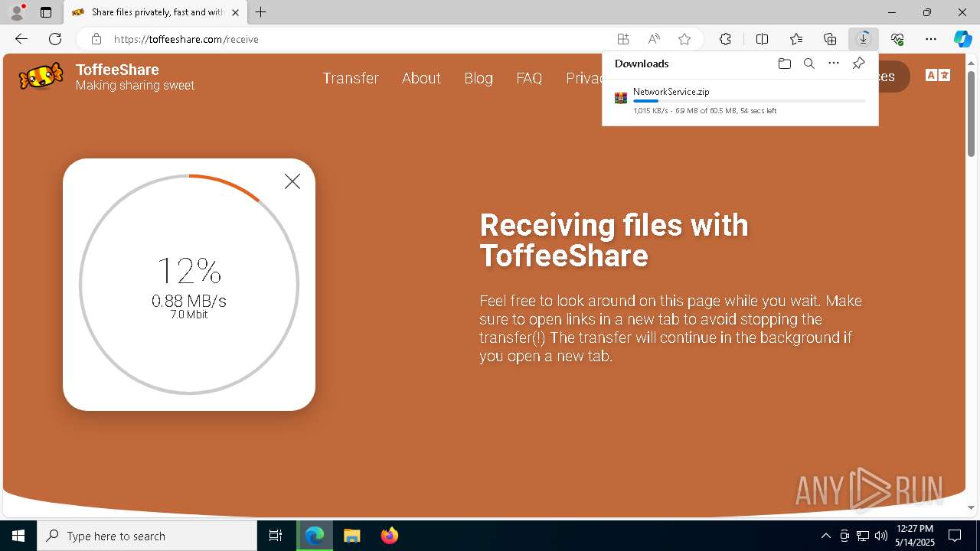This screenshot has width=980, height=551.
Task: Open Collections icon
Action: click(x=830, y=39)
